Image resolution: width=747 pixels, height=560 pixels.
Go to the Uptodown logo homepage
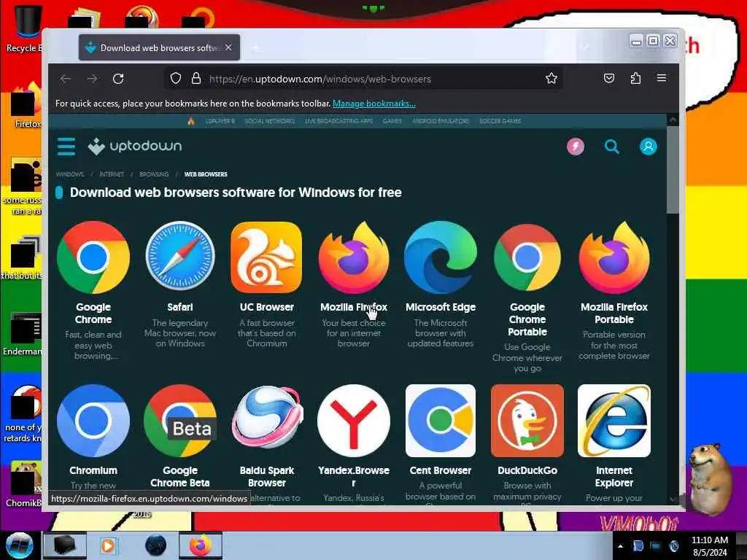[x=135, y=146]
